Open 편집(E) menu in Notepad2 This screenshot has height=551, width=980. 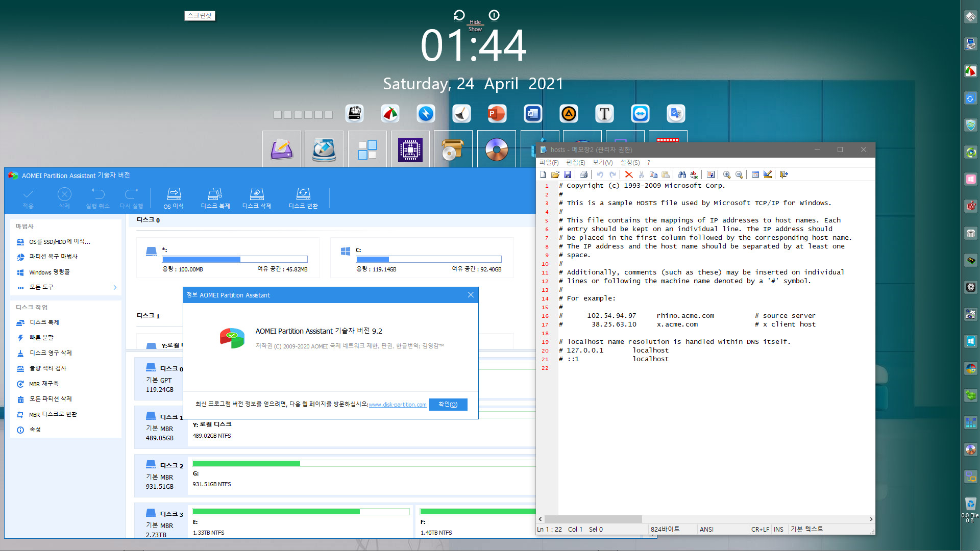pyautogui.click(x=576, y=163)
